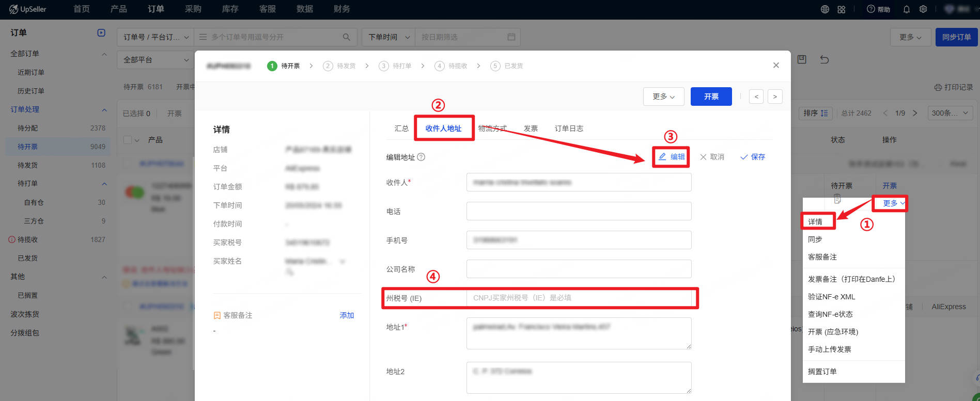Open the notification bell
This screenshot has height=401, width=980.
[907, 9]
